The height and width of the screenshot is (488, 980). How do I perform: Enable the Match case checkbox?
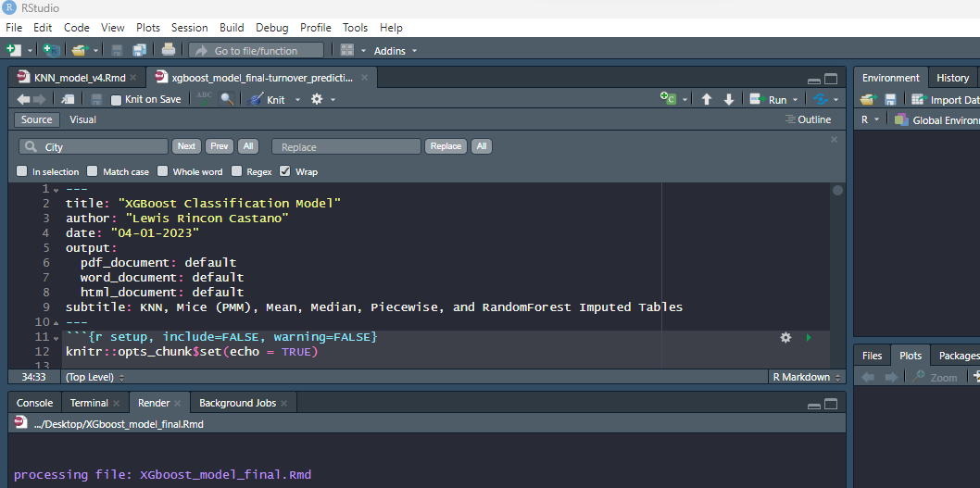93,171
